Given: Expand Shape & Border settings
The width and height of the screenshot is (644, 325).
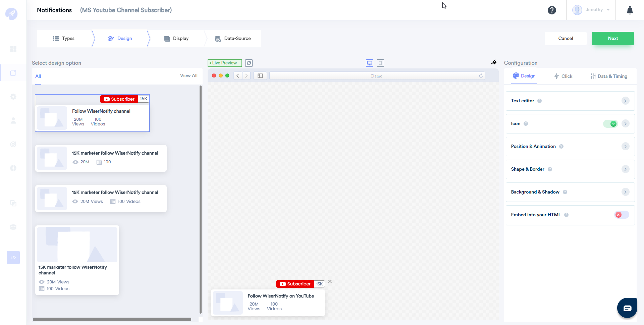Looking at the screenshot, I should click(625, 169).
